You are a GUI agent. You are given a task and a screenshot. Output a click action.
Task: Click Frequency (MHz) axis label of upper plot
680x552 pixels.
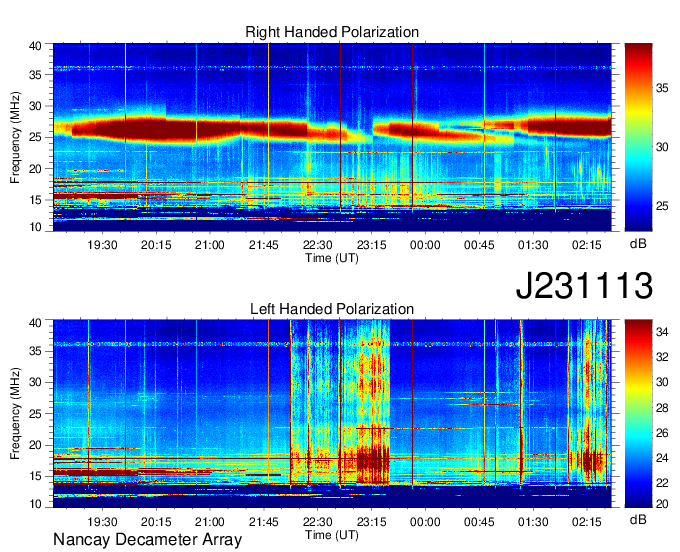coord(15,137)
